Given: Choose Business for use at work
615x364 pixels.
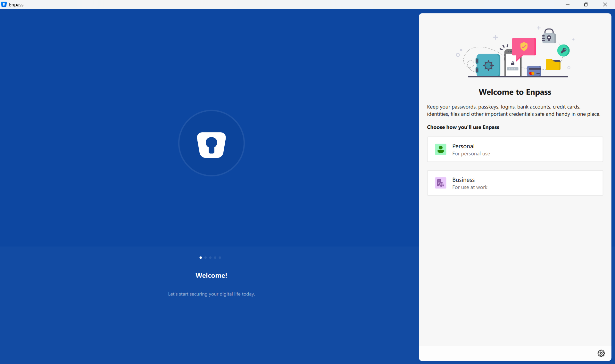Looking at the screenshot, I should point(515,183).
